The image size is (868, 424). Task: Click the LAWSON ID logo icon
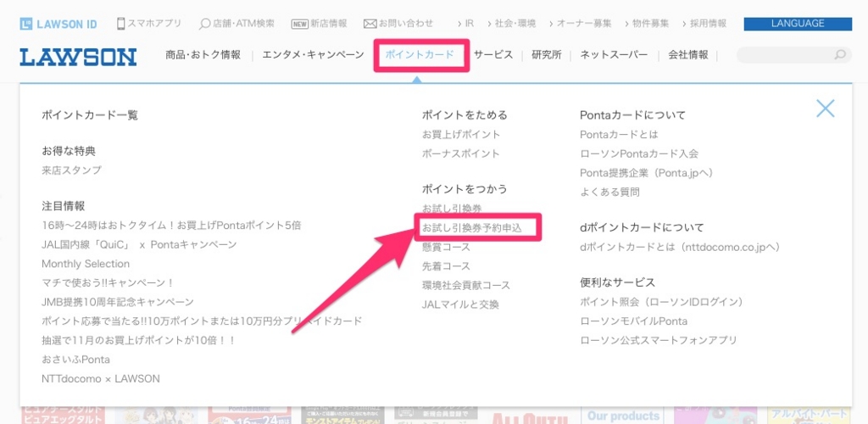click(x=26, y=24)
